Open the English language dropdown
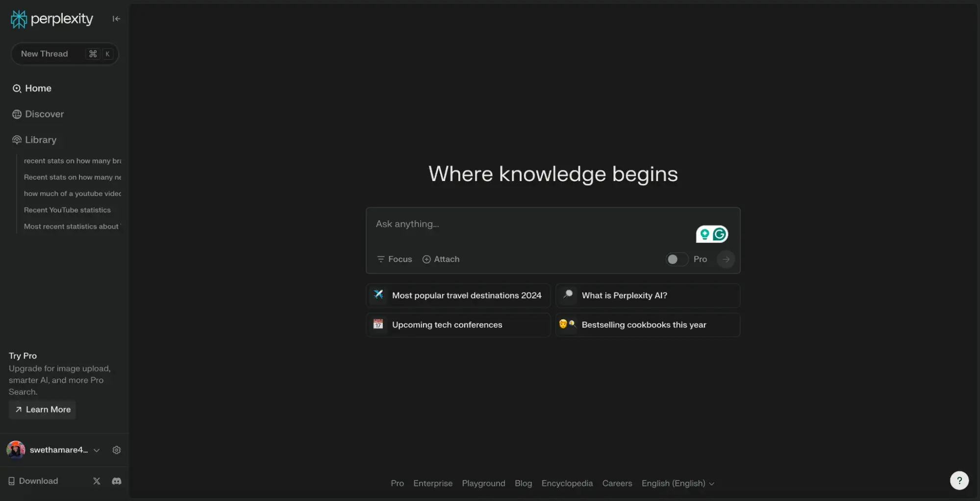This screenshot has height=501, width=980. (x=678, y=483)
